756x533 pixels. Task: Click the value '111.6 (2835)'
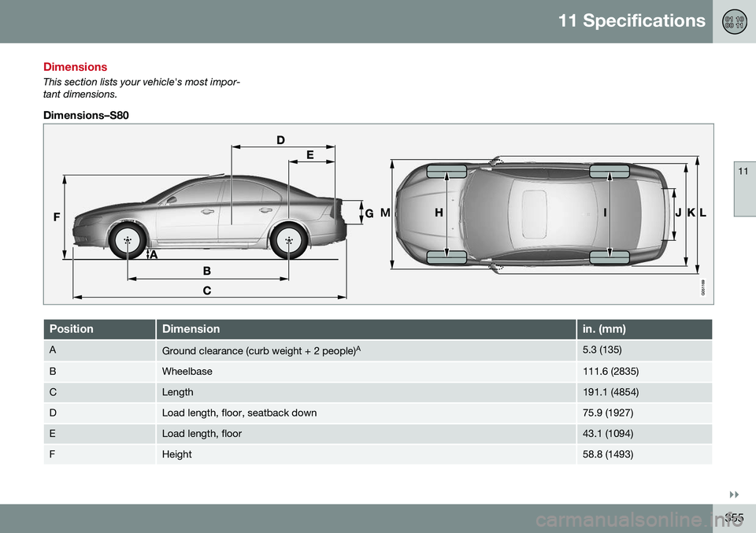point(610,372)
